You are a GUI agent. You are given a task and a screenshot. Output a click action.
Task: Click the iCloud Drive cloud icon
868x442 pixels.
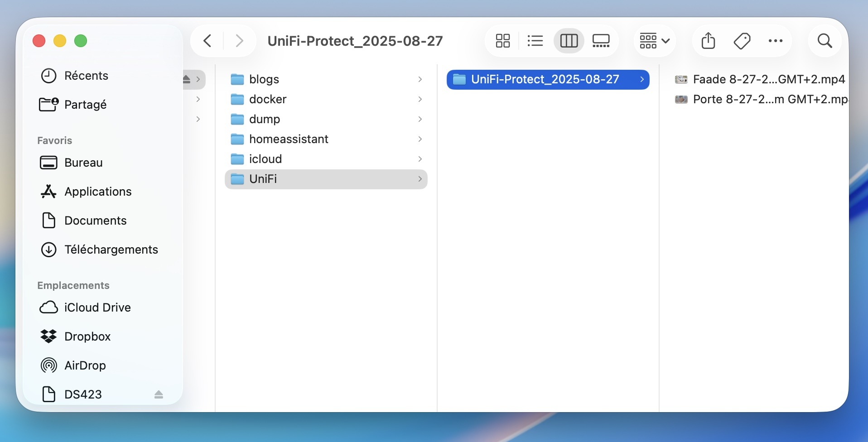pos(48,307)
